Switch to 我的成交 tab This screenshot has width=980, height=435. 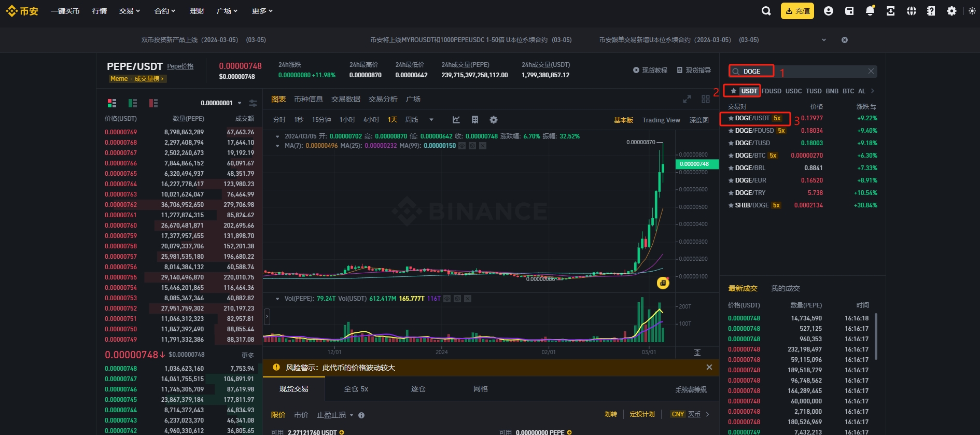pos(786,288)
